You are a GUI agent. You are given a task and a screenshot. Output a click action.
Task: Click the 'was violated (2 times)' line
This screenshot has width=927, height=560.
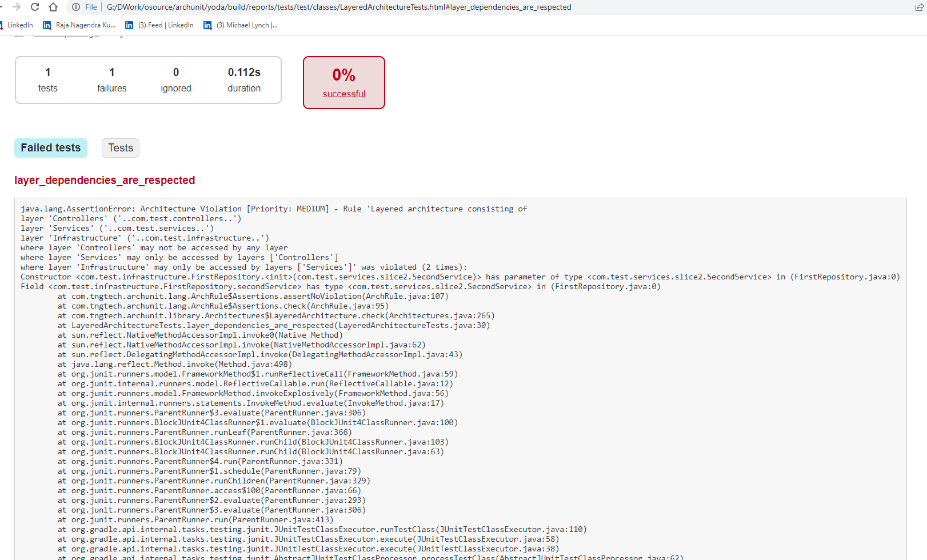pos(244,267)
